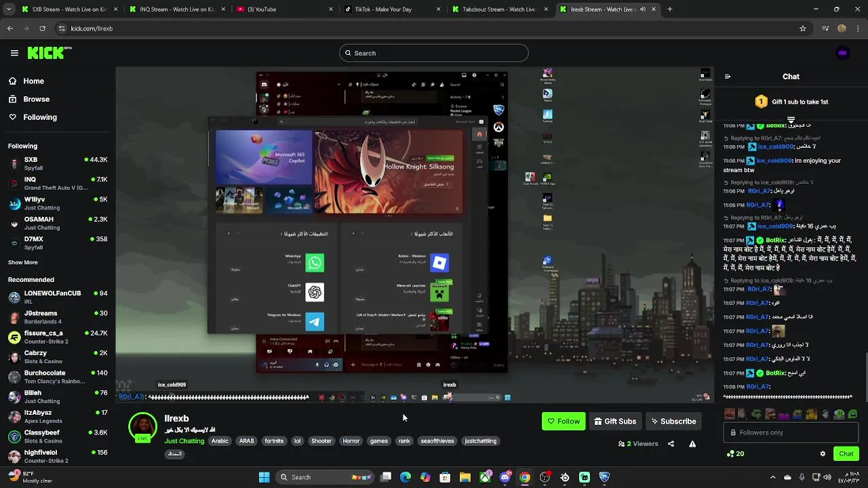Screen dimensions: 868x488
Task: Reload the page
Action: coord(42,28)
